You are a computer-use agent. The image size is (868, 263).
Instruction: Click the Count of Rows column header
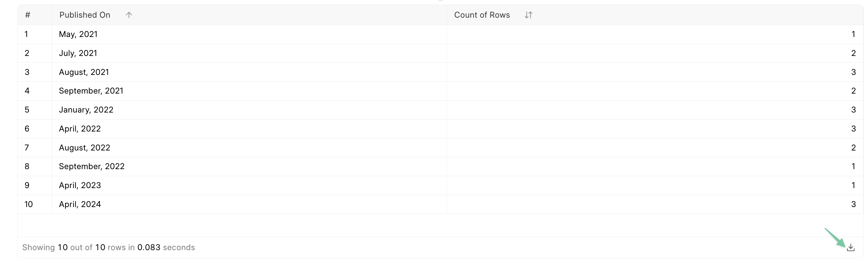pos(482,15)
